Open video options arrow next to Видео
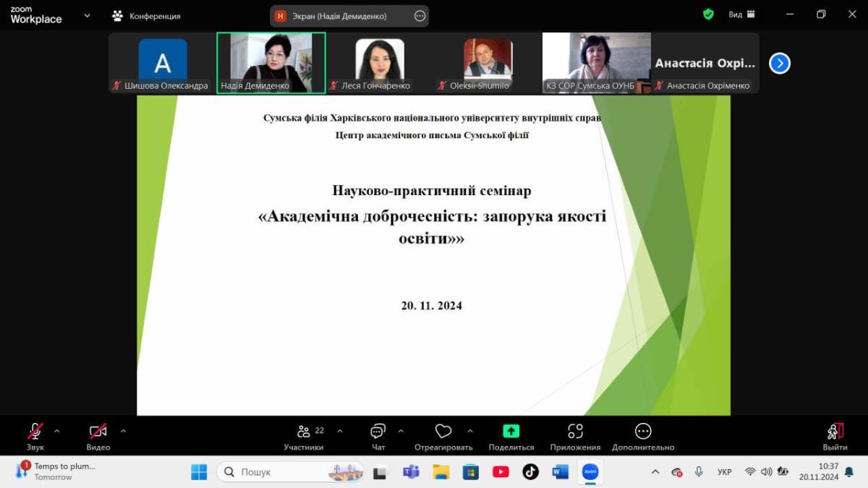The image size is (868, 488). [123, 431]
